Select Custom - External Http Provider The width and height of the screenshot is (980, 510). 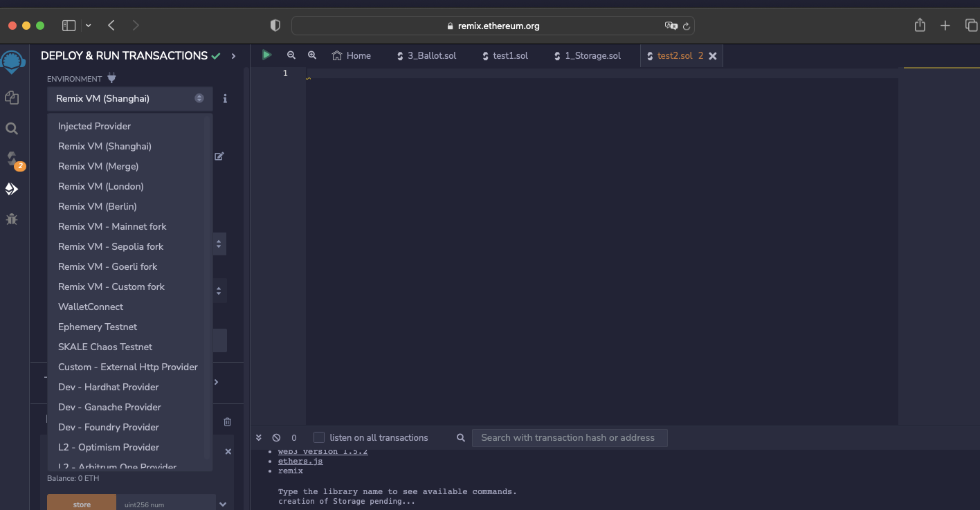[x=129, y=367]
